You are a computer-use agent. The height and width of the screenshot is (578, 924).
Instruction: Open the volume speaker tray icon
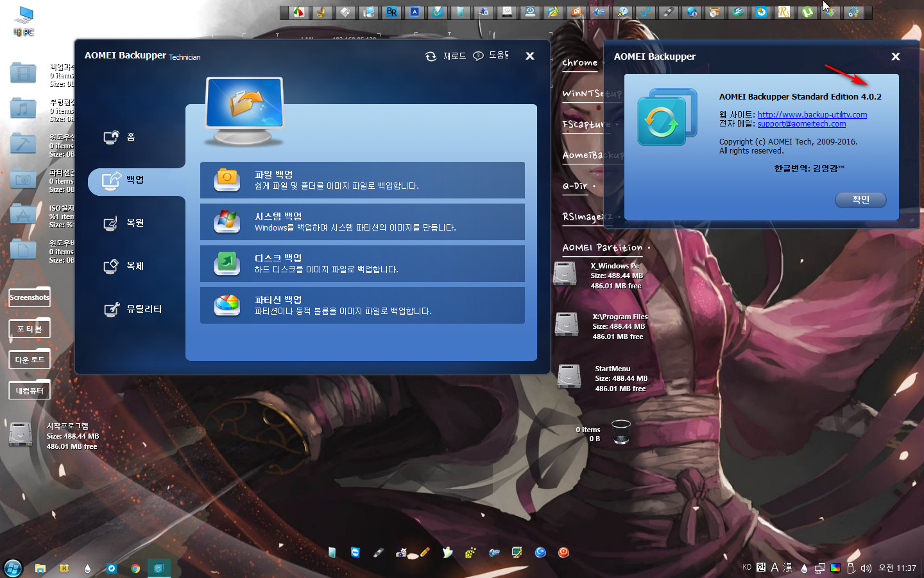click(866, 568)
